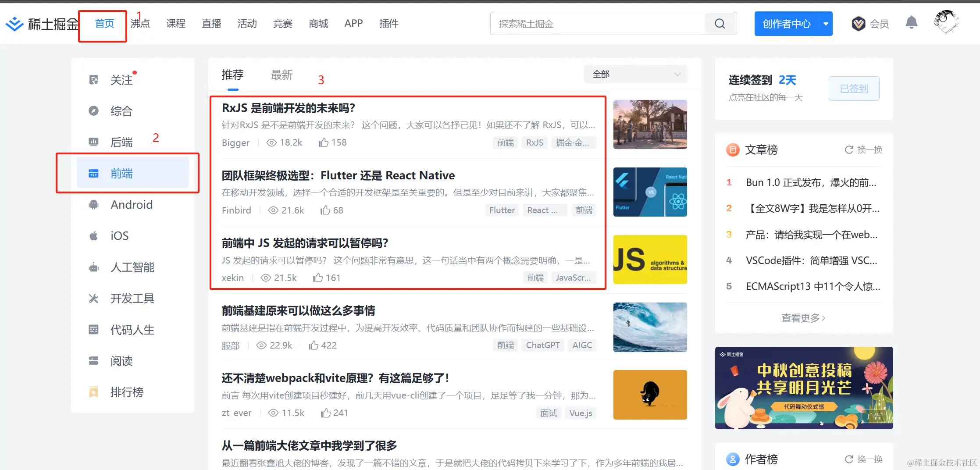Click the Flutter tag

tap(502, 210)
